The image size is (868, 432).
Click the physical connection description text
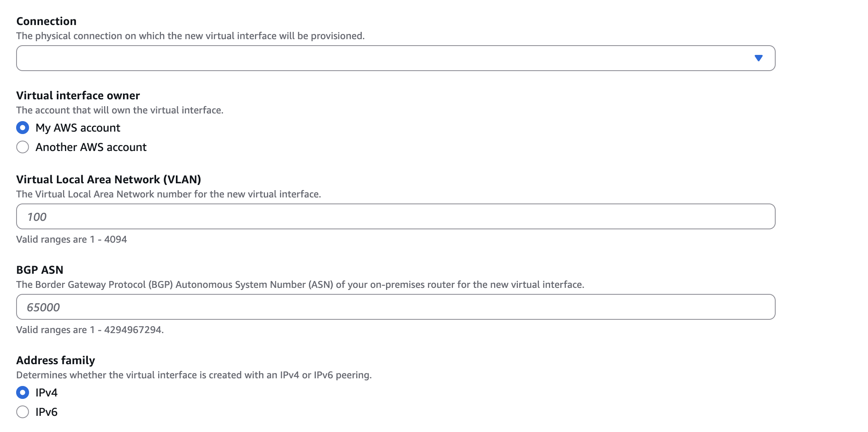[190, 36]
